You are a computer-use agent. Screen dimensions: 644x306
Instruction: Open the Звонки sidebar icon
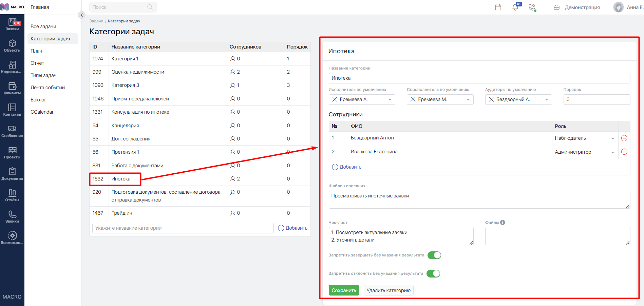12,216
